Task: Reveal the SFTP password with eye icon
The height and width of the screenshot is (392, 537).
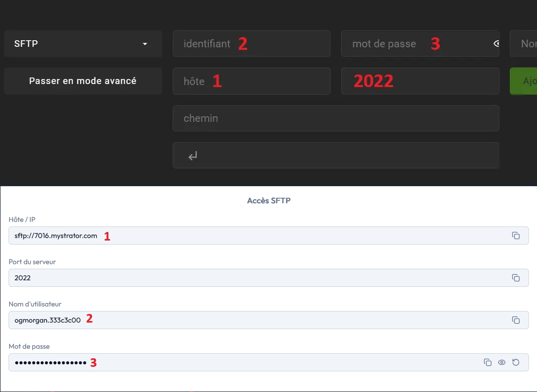Action: [502, 362]
